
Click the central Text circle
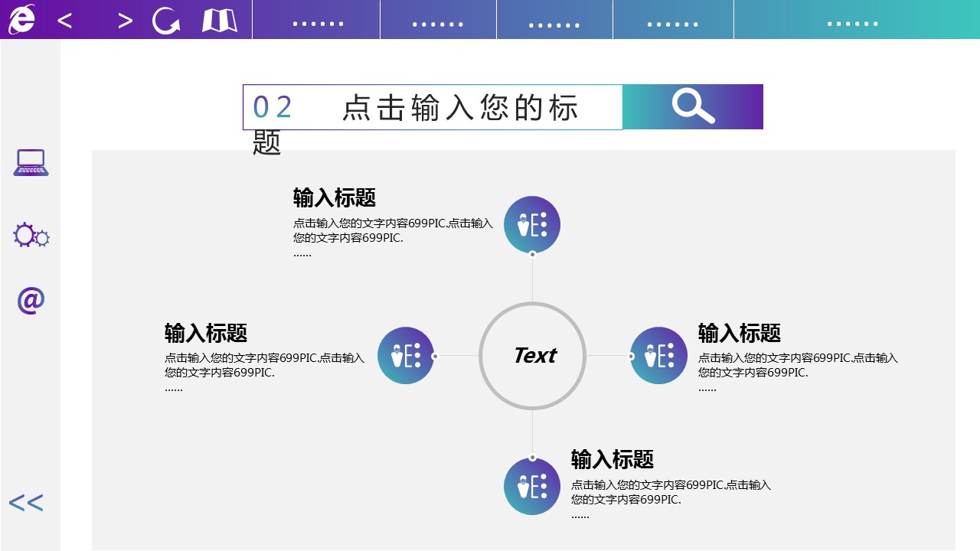pos(532,355)
